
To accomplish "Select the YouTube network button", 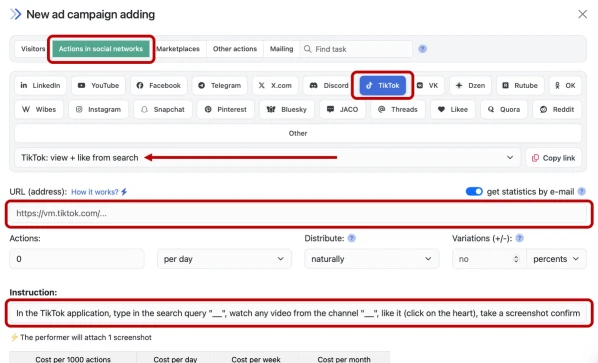I will [98, 85].
